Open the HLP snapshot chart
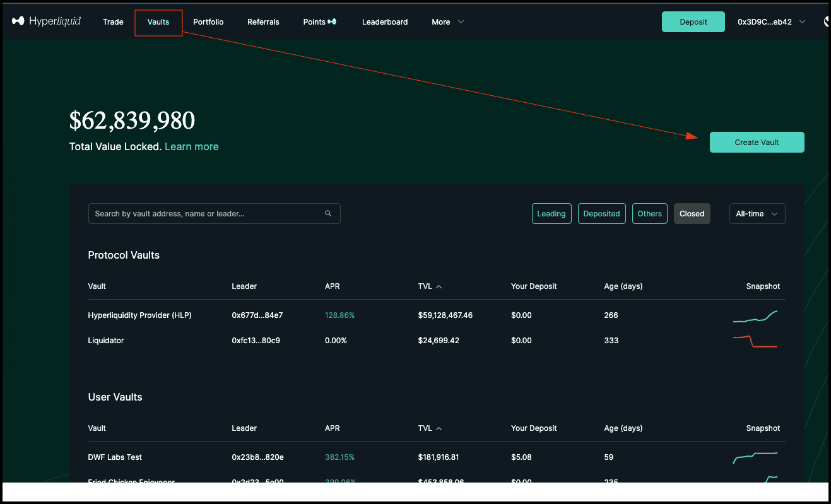 (x=755, y=315)
